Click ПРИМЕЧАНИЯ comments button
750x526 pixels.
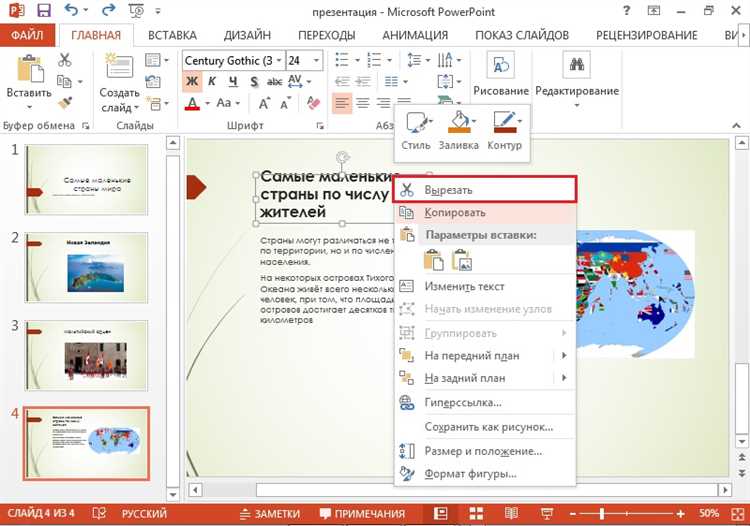pyautogui.click(x=362, y=513)
